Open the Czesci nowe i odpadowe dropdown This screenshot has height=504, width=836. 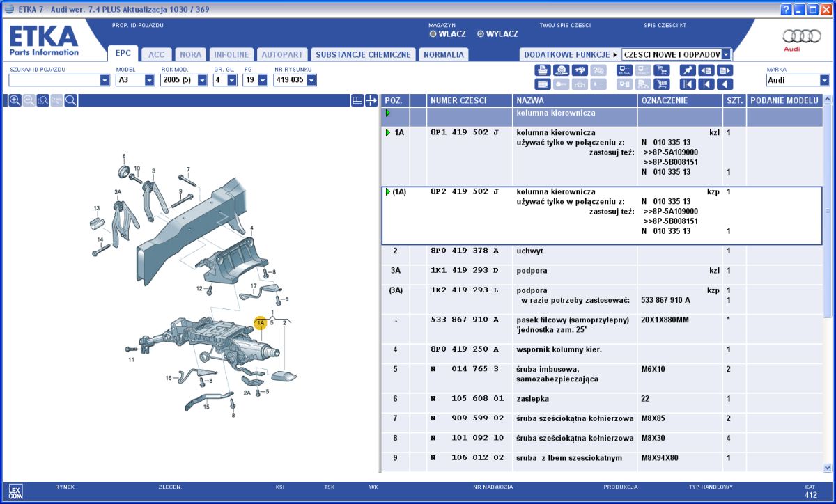tap(727, 54)
